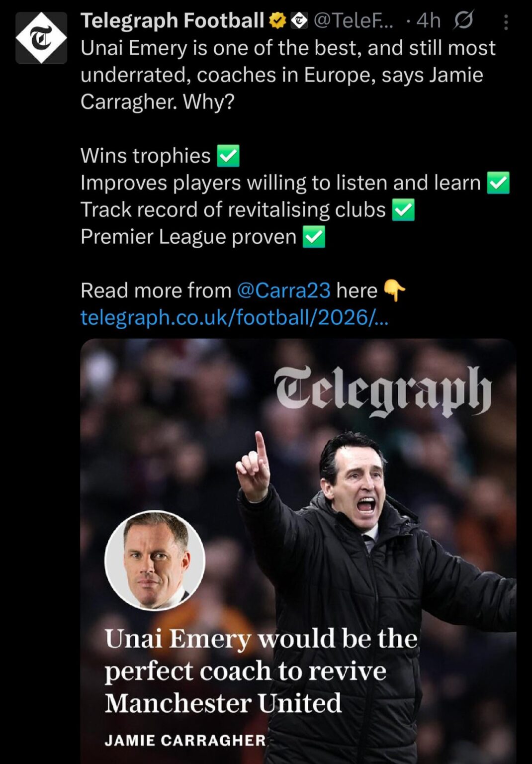This screenshot has height=764, width=532.
Task: Open the Unai Emery article image card
Action: coord(298,551)
